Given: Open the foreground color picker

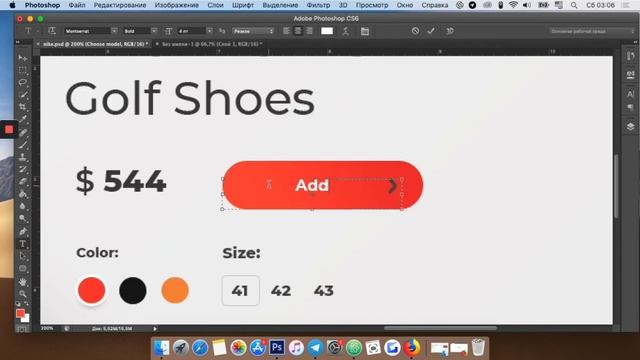Looking at the screenshot, I should click(x=20, y=313).
